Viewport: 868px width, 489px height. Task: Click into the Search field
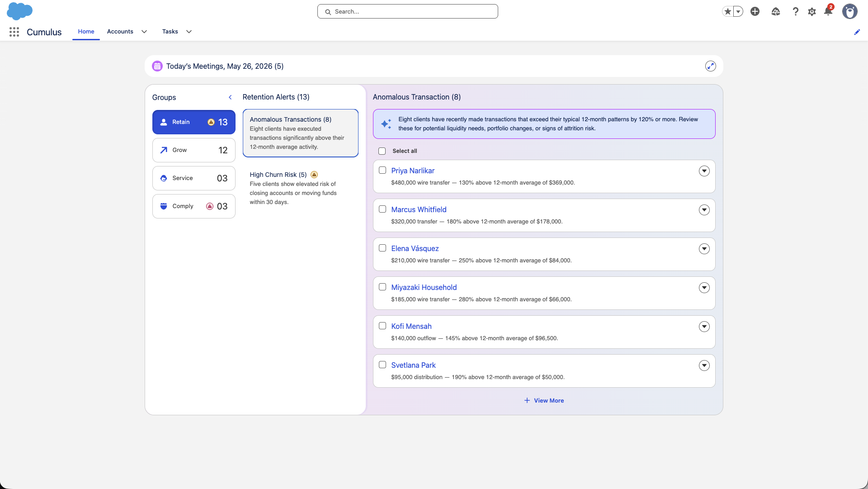[x=408, y=12]
